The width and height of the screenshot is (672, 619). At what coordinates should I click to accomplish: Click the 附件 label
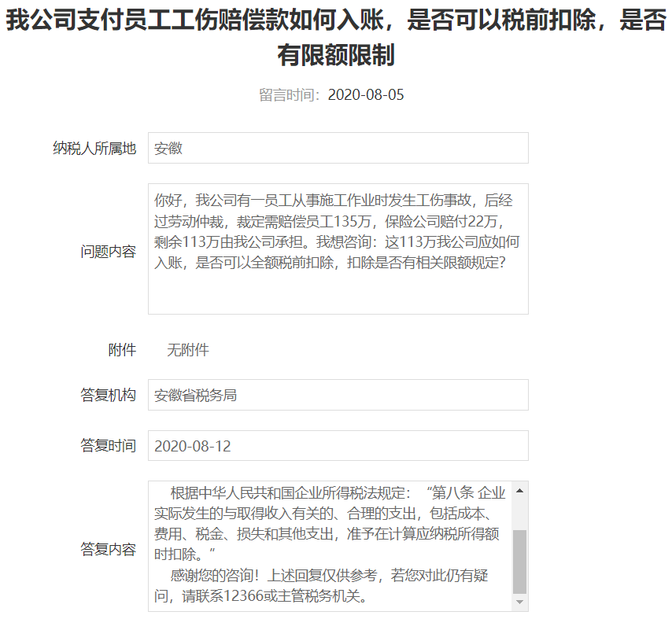pos(122,350)
